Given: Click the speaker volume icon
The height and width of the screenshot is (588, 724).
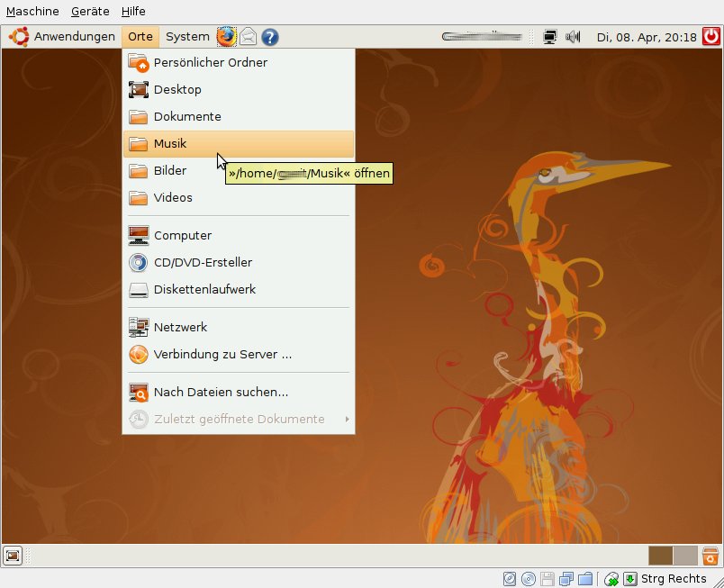Looking at the screenshot, I should tap(573, 37).
